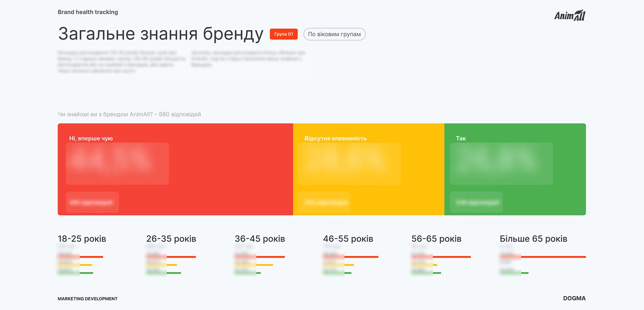This screenshot has height=310, width=644.
Task: Click the red 'Ні, вперше чую' label
Action: 91,138
